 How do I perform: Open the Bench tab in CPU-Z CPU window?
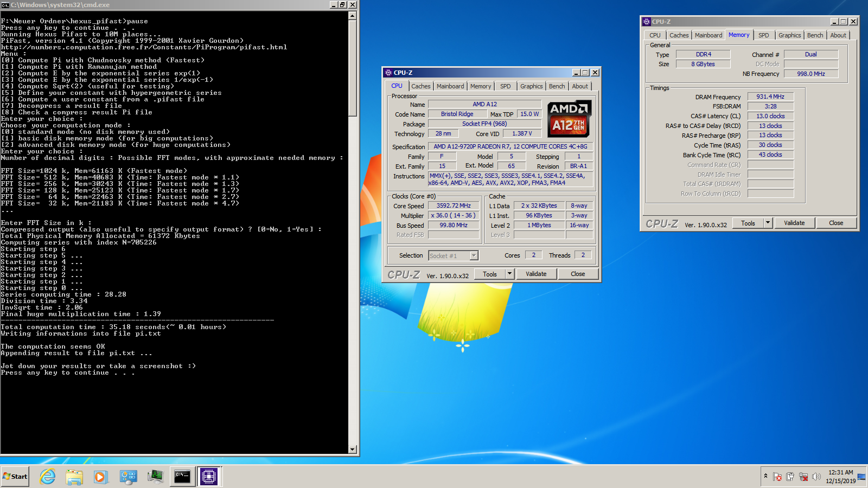click(557, 86)
